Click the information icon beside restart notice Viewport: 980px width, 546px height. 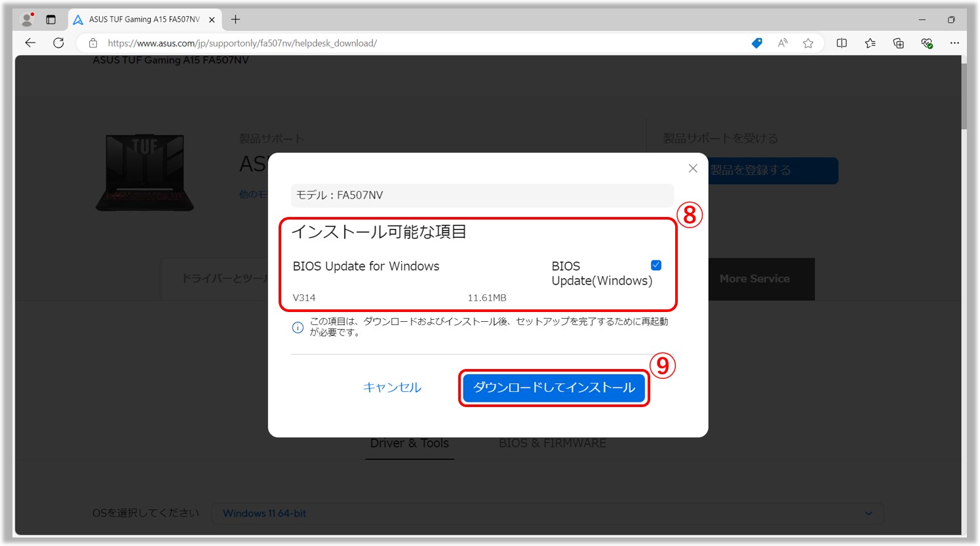[298, 327]
